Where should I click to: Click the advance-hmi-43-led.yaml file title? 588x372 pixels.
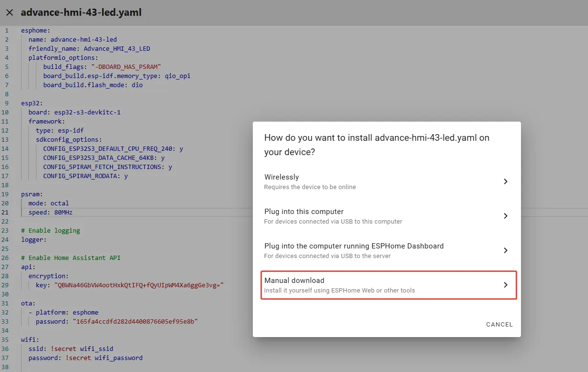pyautogui.click(x=81, y=12)
